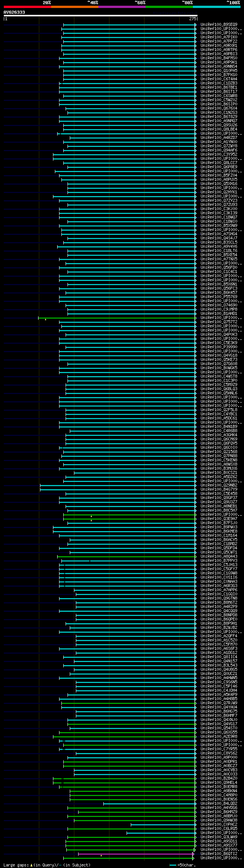Screen dimensions: 244x868
Task: Open hit UniRef100_Q29NB2
Action: [x=219, y=485]
